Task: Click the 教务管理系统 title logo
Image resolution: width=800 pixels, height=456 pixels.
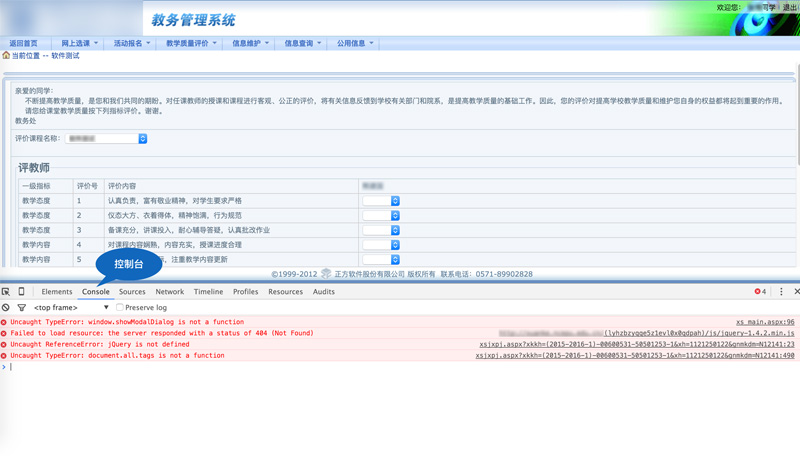Action: [x=193, y=20]
